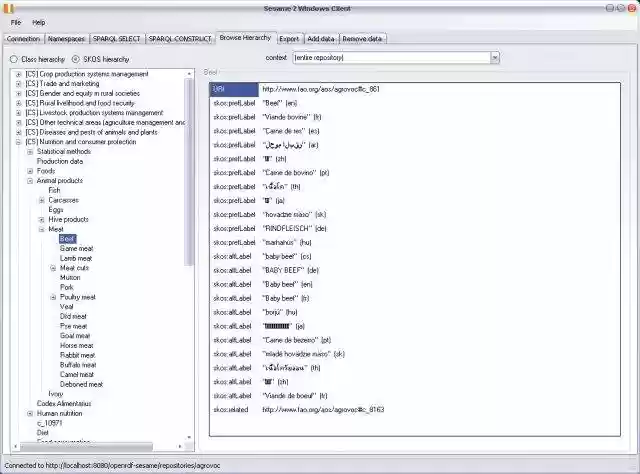This screenshot has height=474, width=640.
Task: Click tree scrollbar up arrow
Action: [x=189, y=73]
